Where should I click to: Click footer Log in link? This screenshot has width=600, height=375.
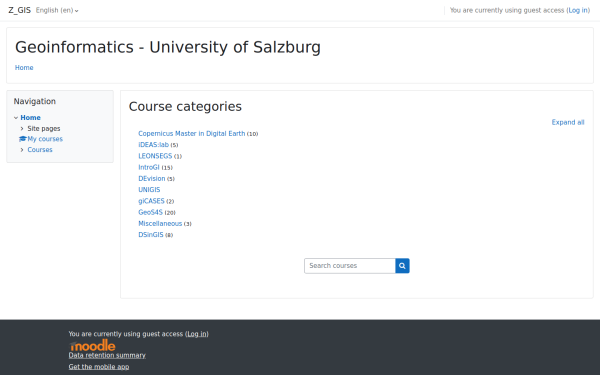pos(197,334)
